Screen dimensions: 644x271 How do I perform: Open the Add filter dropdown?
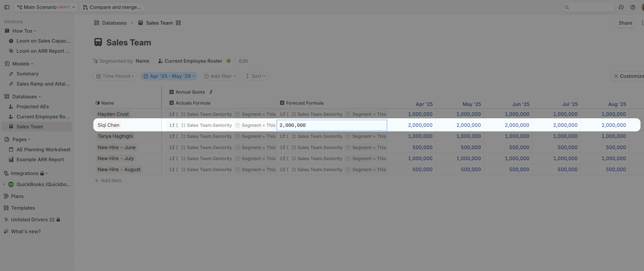220,76
